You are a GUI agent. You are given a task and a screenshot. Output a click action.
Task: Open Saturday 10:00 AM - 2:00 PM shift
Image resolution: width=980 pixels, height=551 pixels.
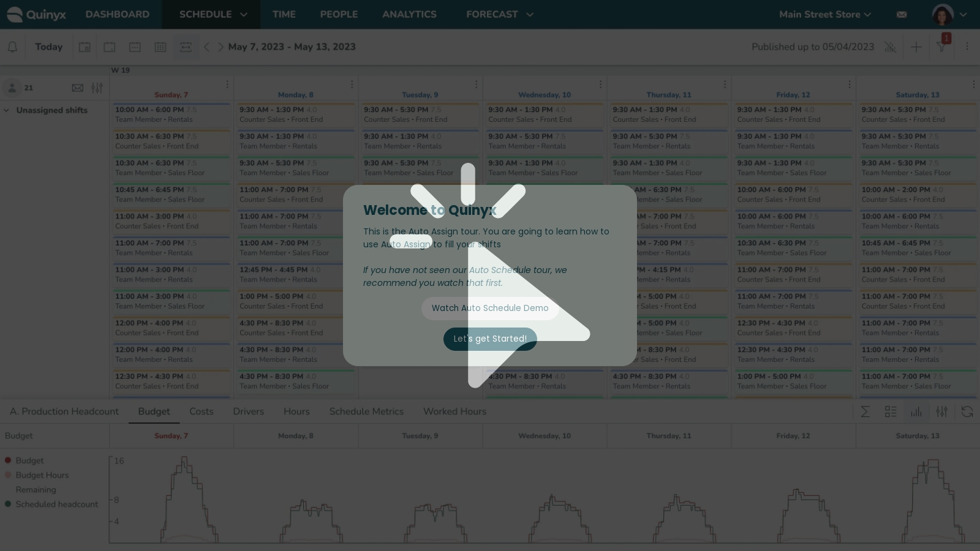point(918,194)
